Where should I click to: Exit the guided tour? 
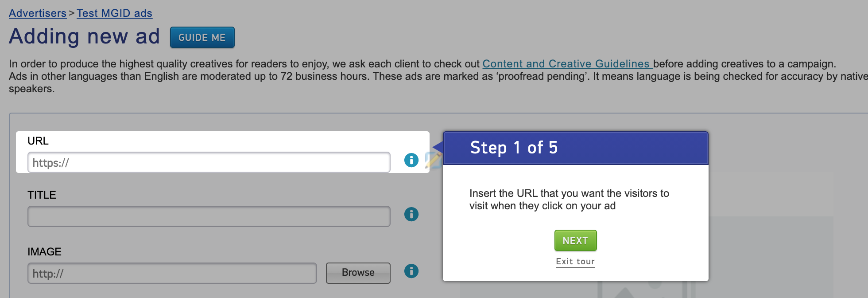pos(575,262)
